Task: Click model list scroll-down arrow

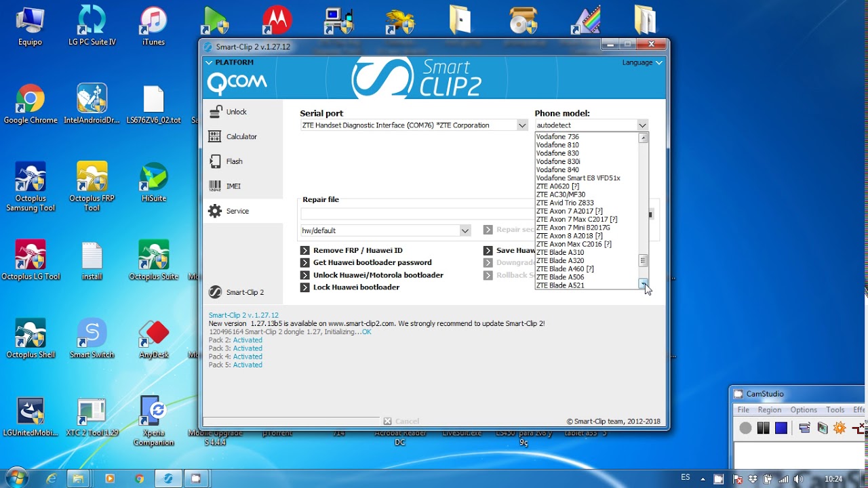Action: pyautogui.click(x=644, y=284)
